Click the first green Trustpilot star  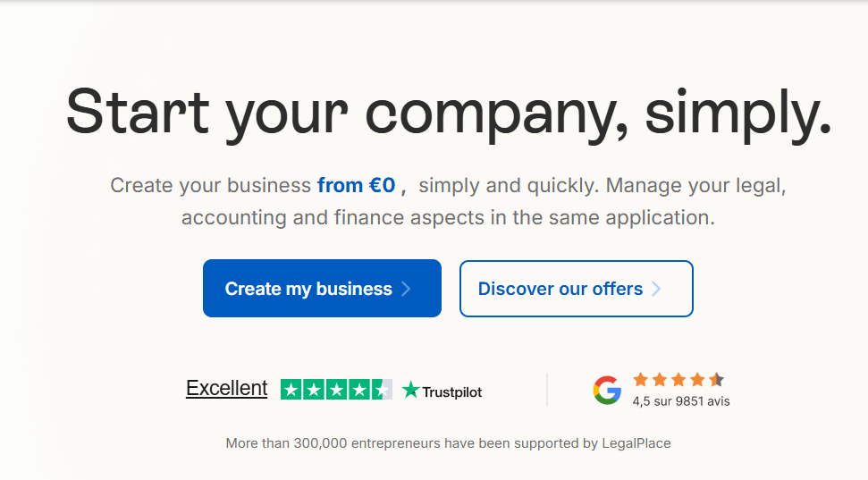pyautogui.click(x=291, y=390)
